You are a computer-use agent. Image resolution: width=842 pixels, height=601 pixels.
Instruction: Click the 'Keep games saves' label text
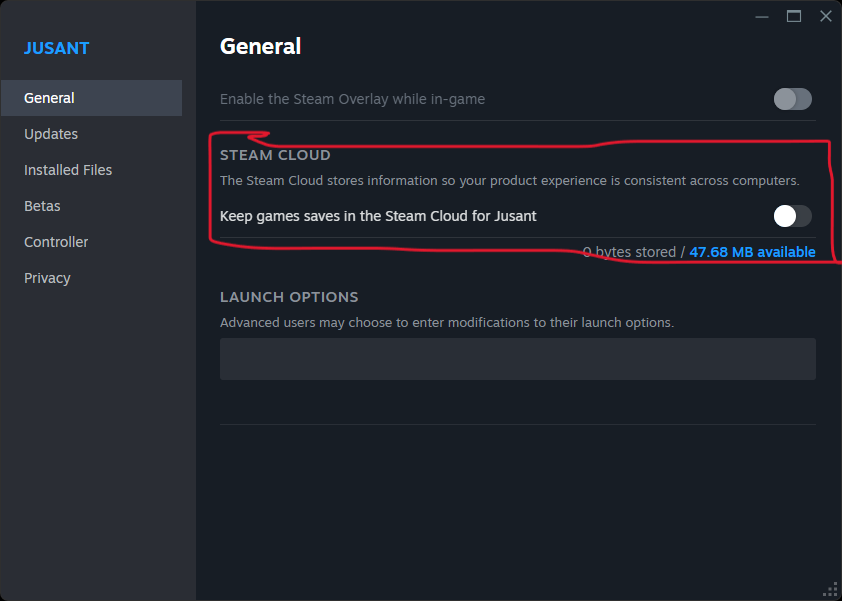coord(378,216)
